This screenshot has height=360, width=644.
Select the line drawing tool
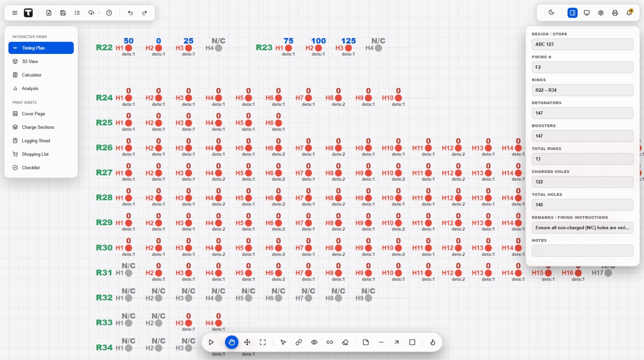click(381, 342)
